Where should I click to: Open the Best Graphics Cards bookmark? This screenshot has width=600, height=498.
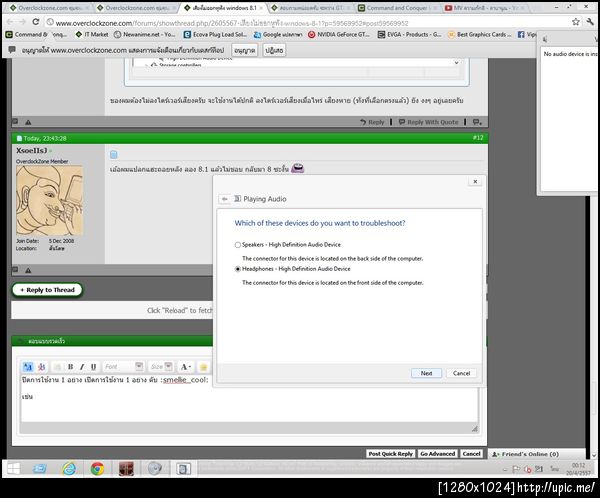coord(480,34)
